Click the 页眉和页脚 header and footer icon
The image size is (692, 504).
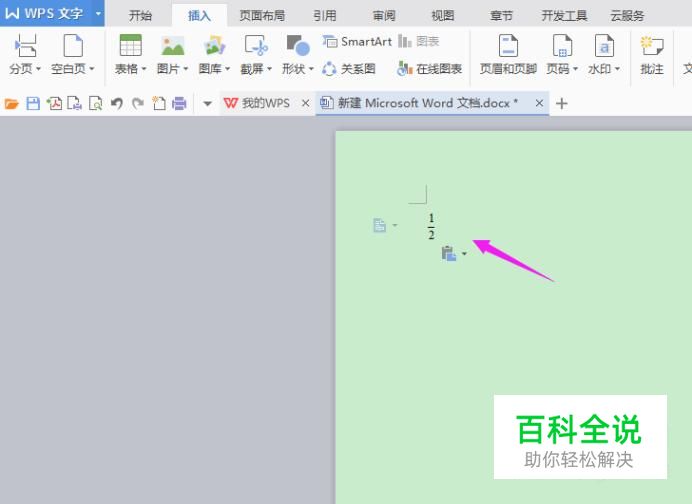point(508,46)
